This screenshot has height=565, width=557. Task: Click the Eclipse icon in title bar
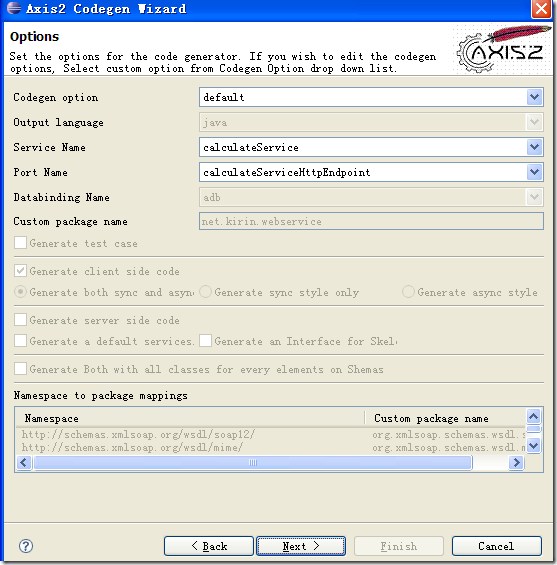coord(14,8)
